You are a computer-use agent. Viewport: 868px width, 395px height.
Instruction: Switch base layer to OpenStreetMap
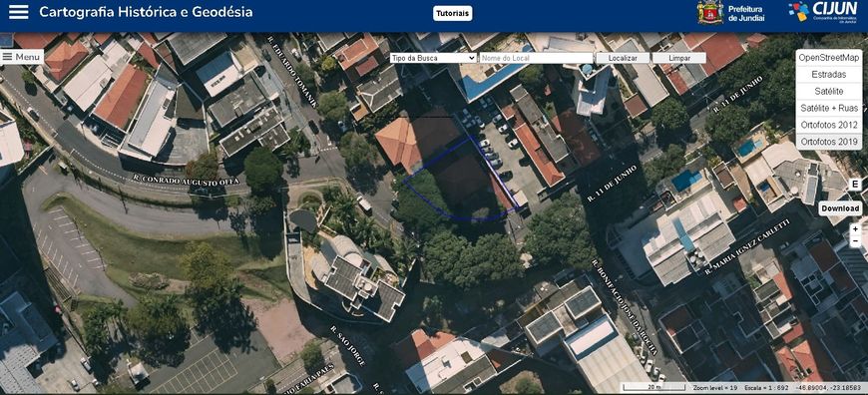coord(829,58)
